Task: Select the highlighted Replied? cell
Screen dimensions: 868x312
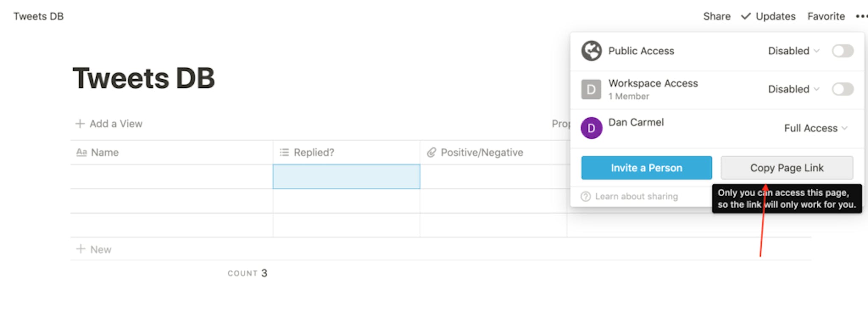Action: (347, 177)
